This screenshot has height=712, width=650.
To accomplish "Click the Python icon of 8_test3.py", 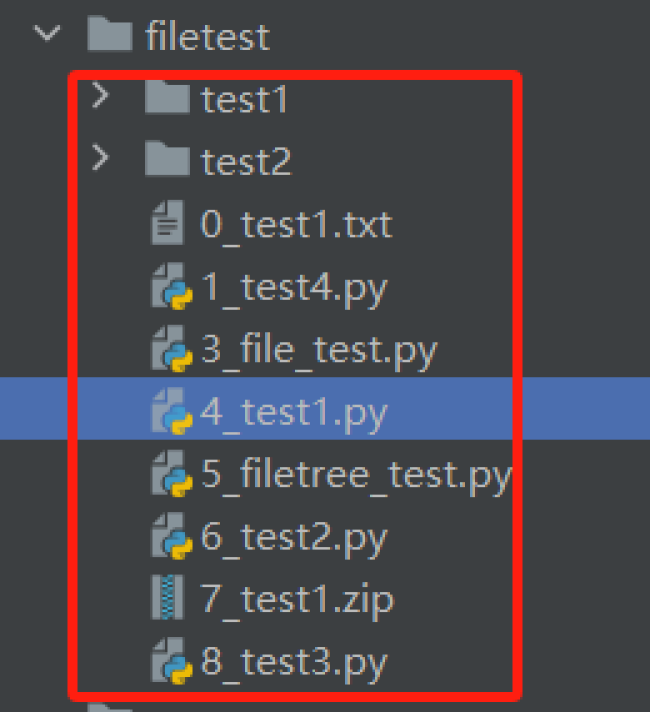I will (x=172, y=661).
